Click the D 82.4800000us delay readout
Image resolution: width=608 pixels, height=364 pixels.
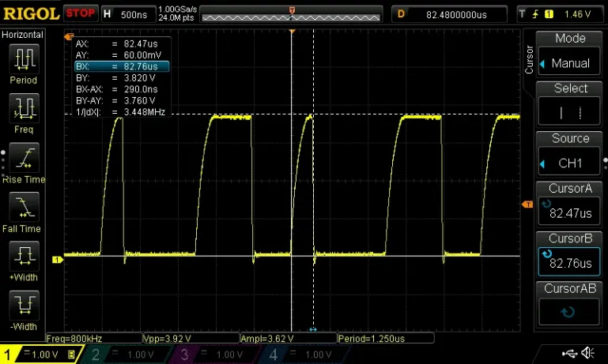449,15
